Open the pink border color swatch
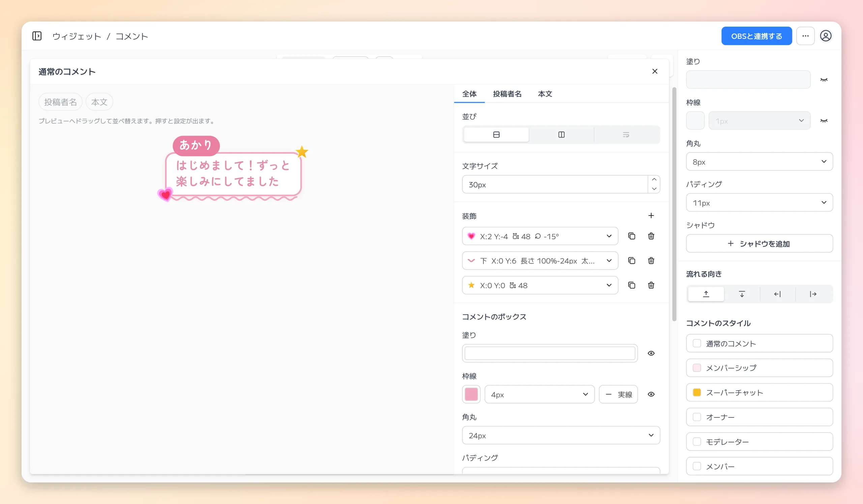The height and width of the screenshot is (504, 863). click(471, 395)
